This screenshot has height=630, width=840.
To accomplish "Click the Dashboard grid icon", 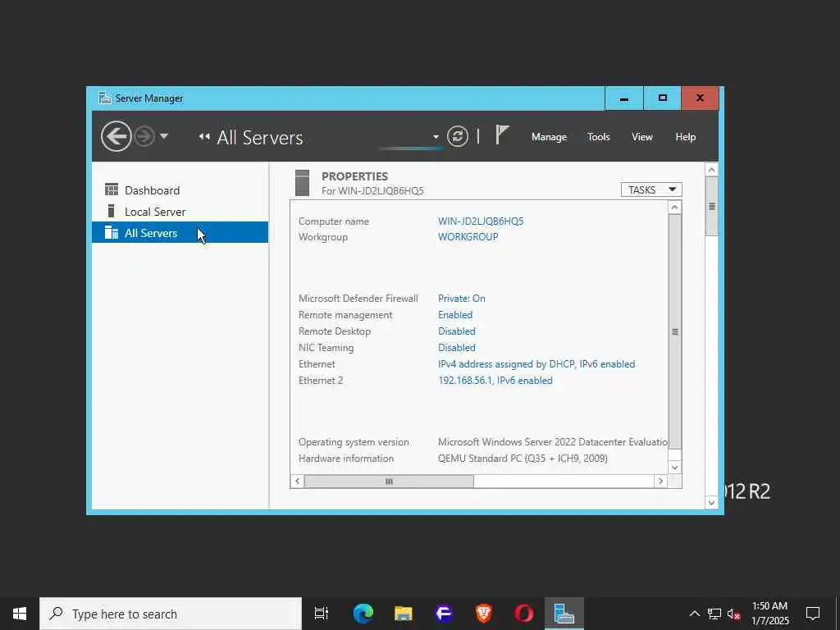I will click(112, 189).
